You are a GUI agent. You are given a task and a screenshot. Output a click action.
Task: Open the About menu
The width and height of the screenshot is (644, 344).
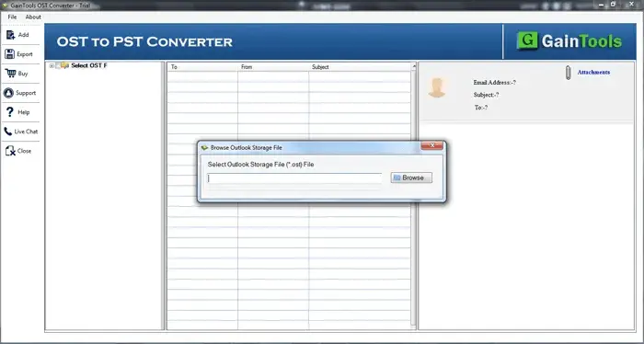(33, 17)
